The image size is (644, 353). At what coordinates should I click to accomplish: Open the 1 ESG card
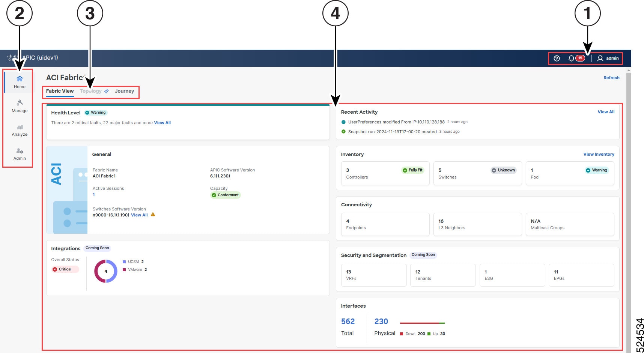point(512,275)
